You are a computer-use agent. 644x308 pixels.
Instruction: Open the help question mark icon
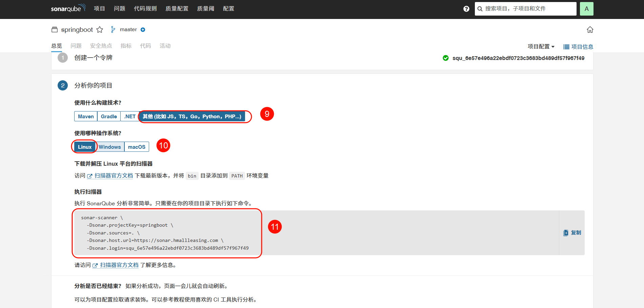(466, 9)
